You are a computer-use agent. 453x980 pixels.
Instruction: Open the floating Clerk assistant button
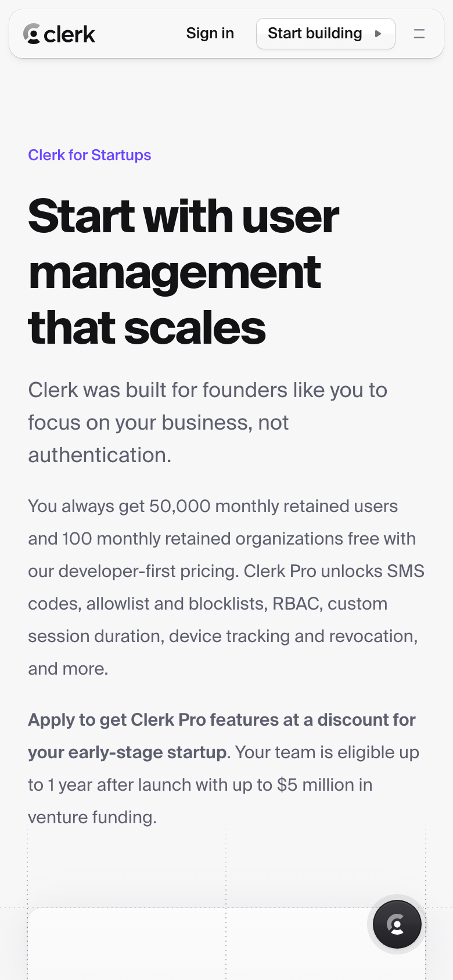397,924
